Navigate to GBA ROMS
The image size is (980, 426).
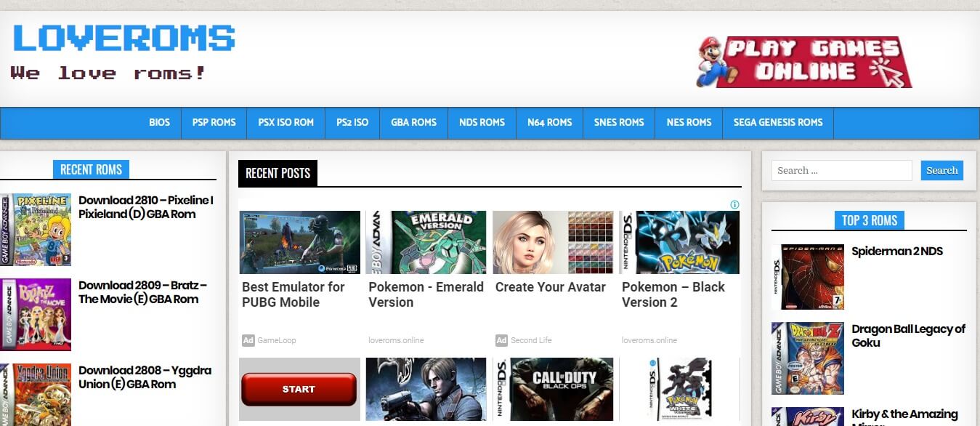[x=414, y=122]
